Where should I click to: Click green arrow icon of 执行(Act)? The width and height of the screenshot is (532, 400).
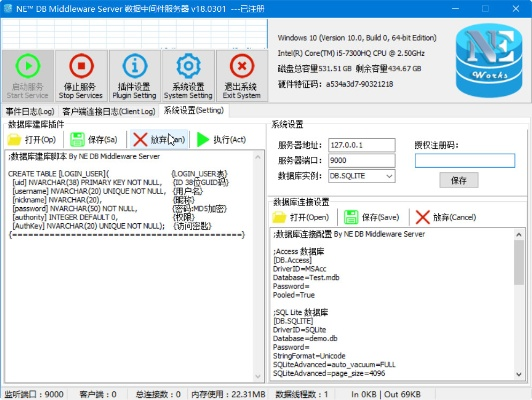[x=203, y=139]
